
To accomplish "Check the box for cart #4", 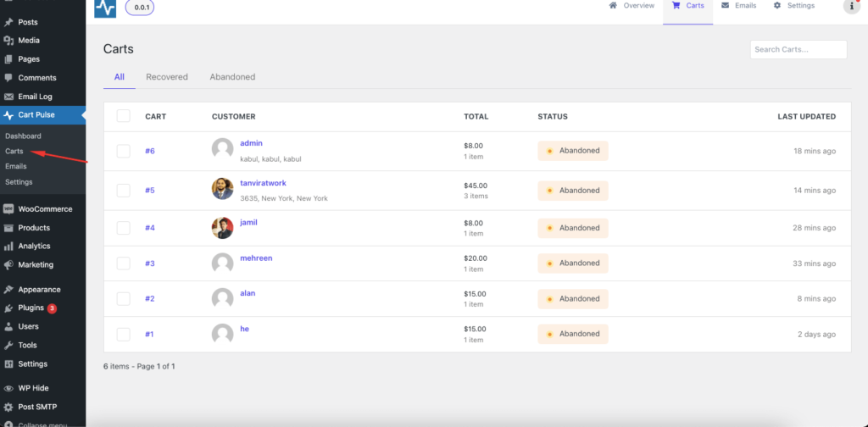I will 124,228.
